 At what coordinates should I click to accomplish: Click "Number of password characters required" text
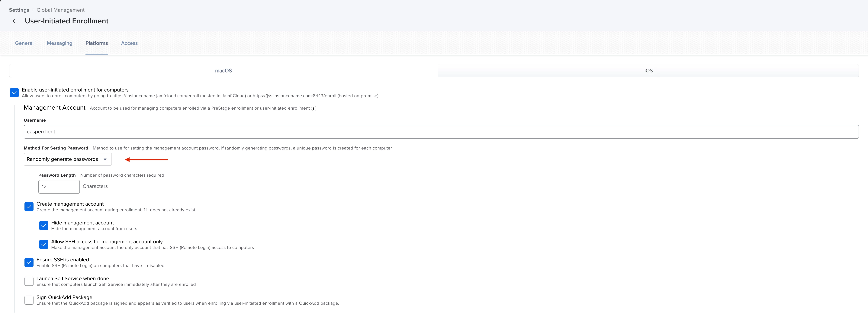click(x=122, y=175)
